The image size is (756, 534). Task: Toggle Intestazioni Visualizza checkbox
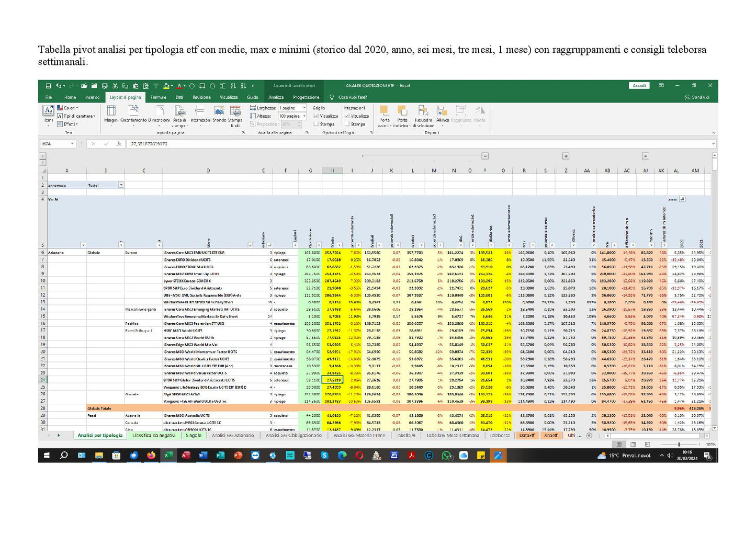pyautogui.click(x=347, y=116)
